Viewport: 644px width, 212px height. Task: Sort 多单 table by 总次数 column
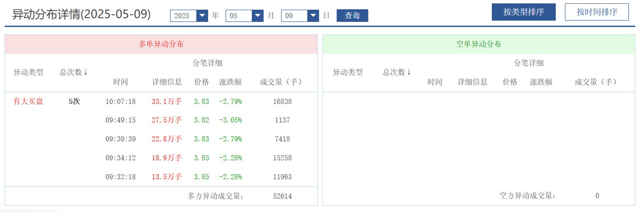click(x=74, y=72)
